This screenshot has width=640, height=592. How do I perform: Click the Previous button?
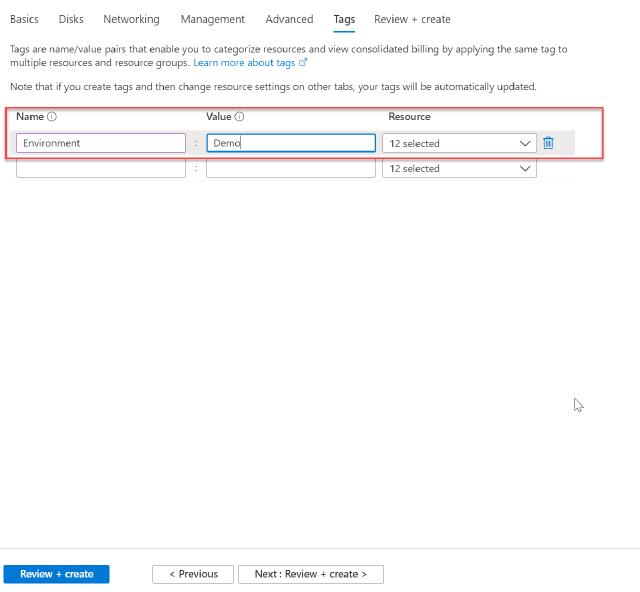coord(193,574)
